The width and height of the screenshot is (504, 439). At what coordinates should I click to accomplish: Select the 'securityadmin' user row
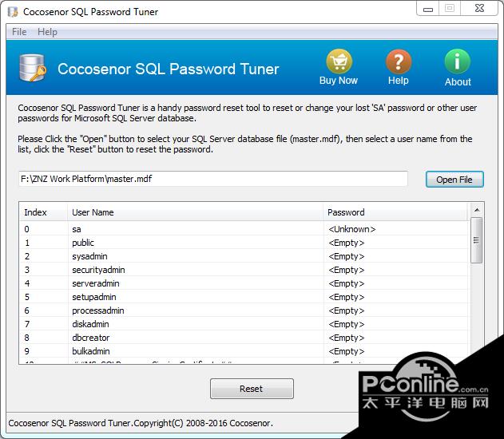[244, 270]
